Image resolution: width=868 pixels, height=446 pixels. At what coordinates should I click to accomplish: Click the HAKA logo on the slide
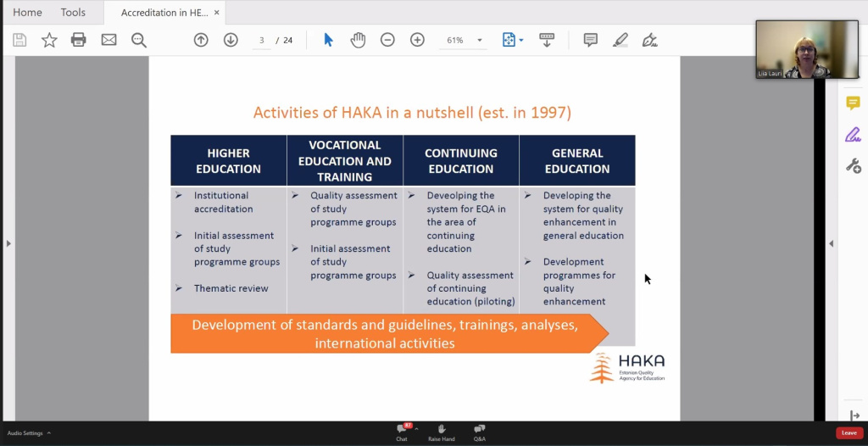click(x=627, y=368)
